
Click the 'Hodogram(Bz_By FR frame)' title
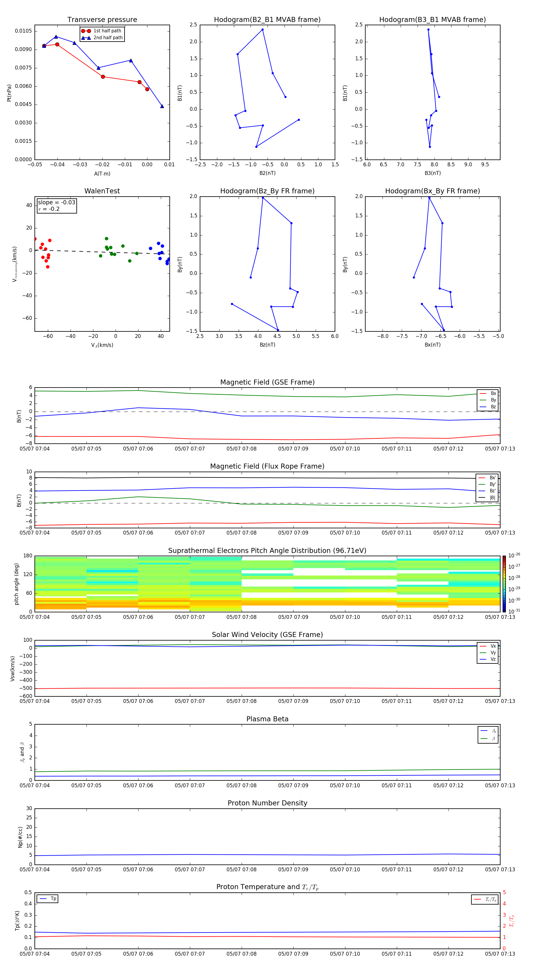[267, 191]
